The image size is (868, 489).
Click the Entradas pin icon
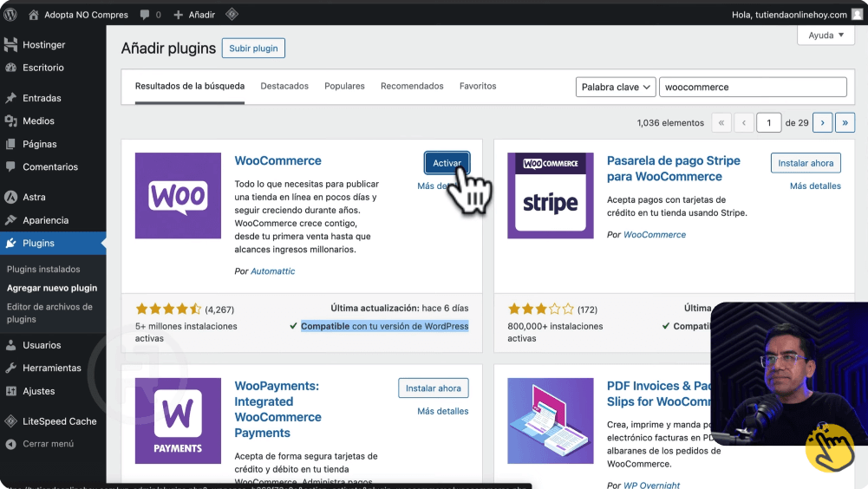(x=10, y=98)
